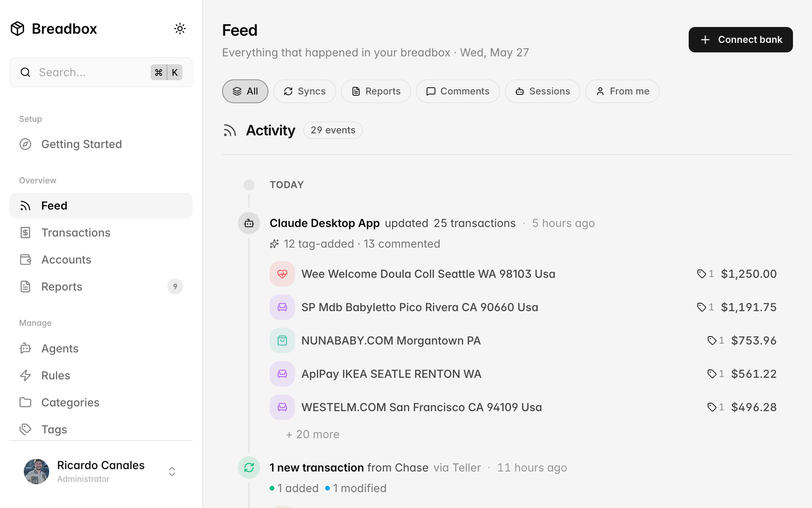Viewport: 812px width, 508px height.
Task: Filter the feed by Reports chip
Action: tap(376, 91)
